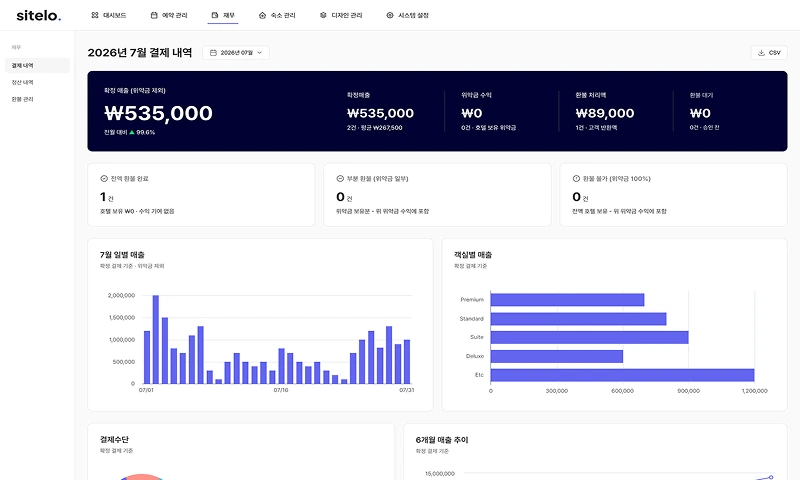Click the Etc bar in room revenue chart

(x=622, y=375)
